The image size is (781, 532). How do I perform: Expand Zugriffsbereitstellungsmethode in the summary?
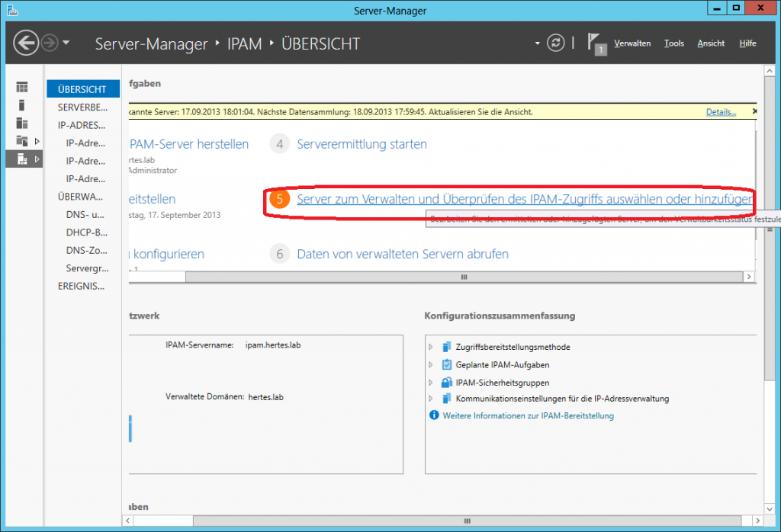coord(431,347)
